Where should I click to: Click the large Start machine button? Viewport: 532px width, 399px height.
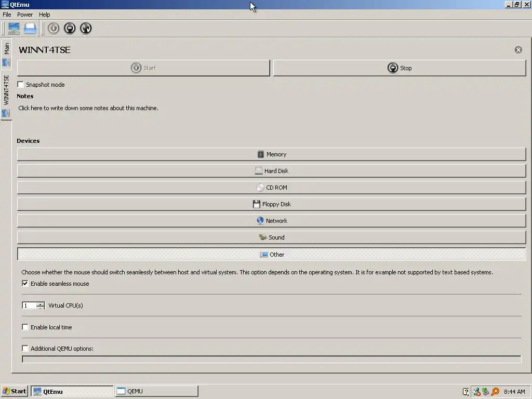click(x=143, y=68)
